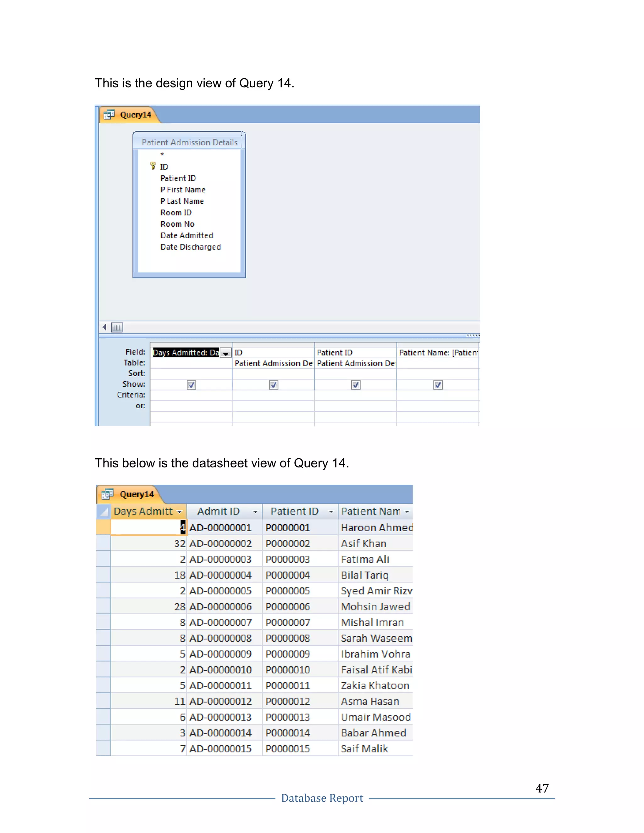This screenshot has width=644, height=833.
Task: Click Patient ID field cell in design grid
Action: click(356, 352)
